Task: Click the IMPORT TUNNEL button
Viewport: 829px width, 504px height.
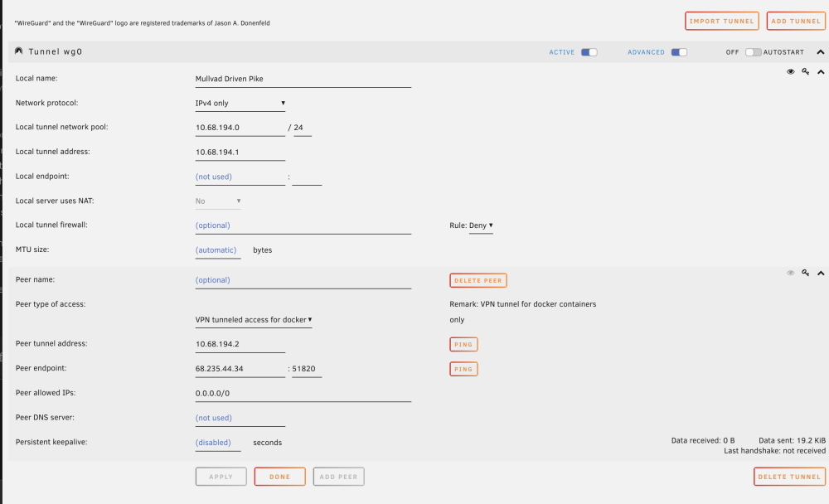Action: click(722, 22)
